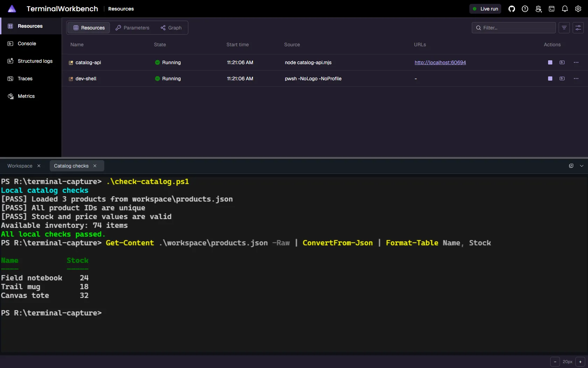The image size is (588, 368).
Task: Open Console in the sidebar
Action: 31,43
